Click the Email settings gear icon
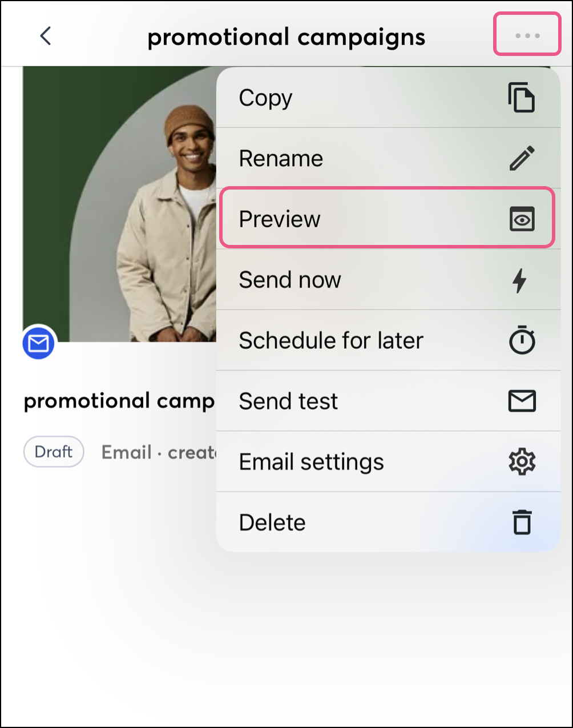Screen dimensions: 573x728 [x=522, y=462]
